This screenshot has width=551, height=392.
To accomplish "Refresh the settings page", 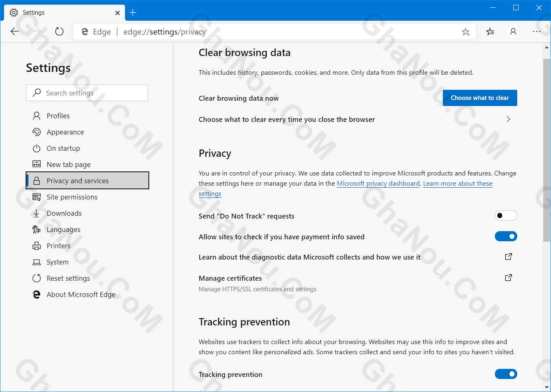I will pyautogui.click(x=59, y=32).
